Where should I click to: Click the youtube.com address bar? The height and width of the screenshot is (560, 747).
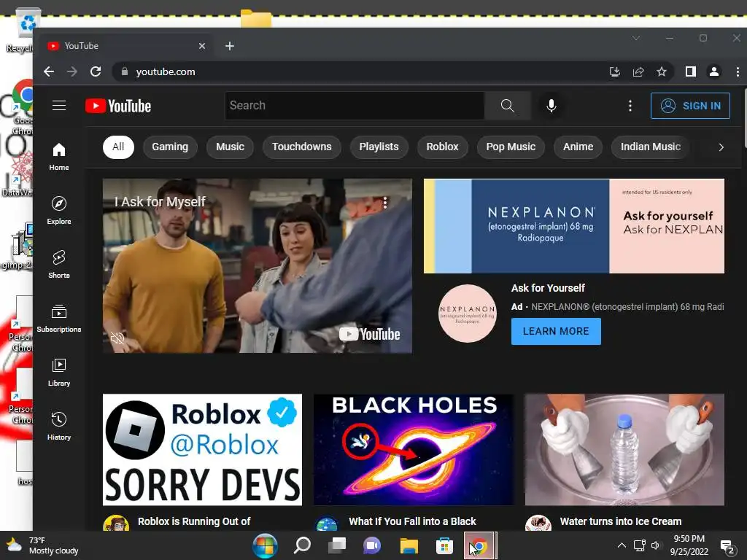[360, 71]
